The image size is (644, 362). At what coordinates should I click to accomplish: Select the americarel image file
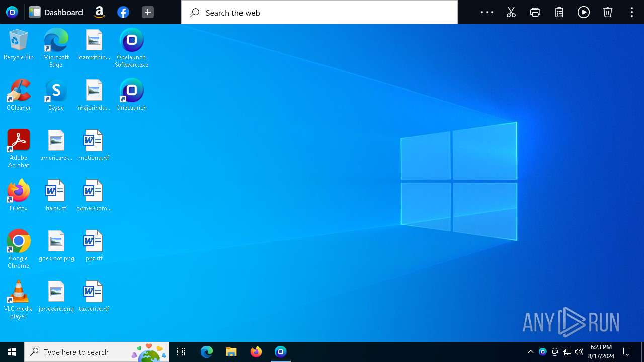[x=56, y=145]
